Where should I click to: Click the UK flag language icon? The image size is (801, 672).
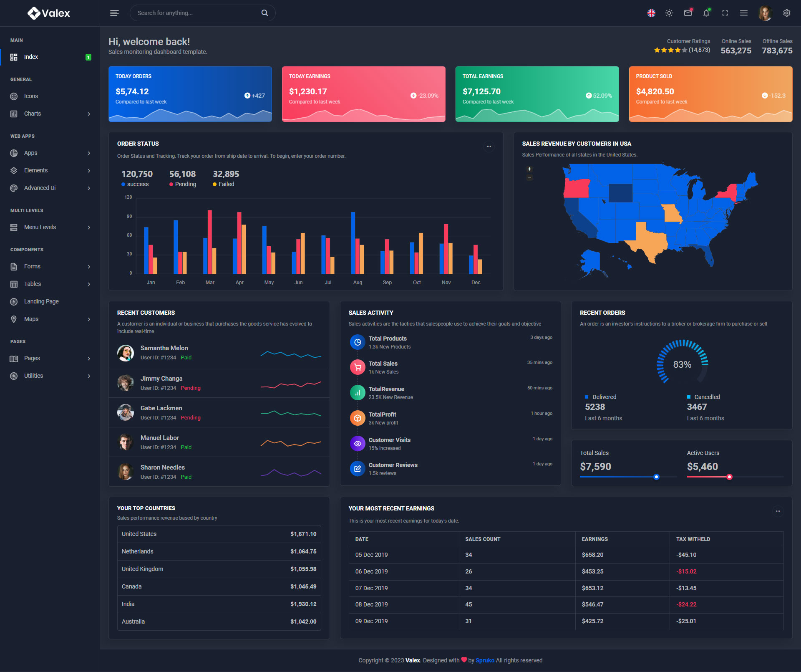[651, 13]
